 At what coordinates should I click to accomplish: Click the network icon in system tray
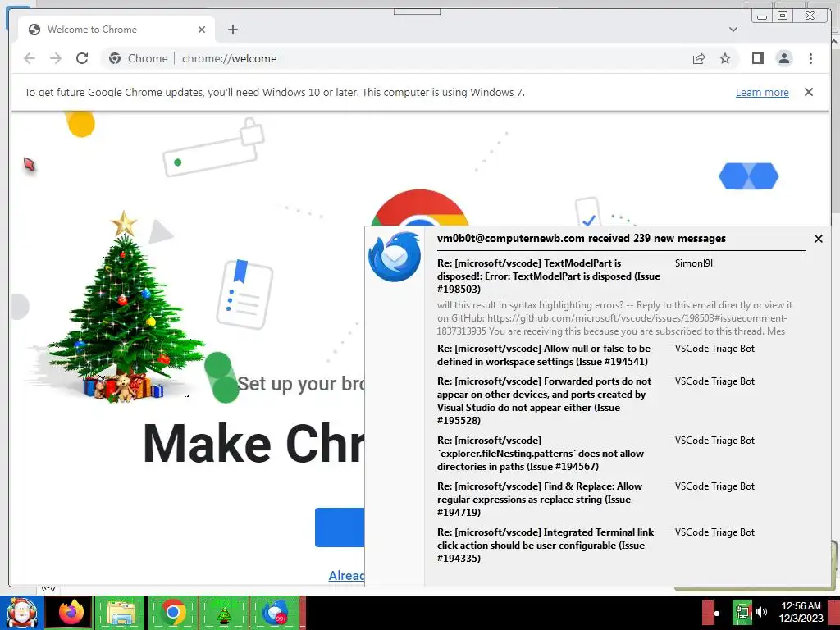(742, 612)
